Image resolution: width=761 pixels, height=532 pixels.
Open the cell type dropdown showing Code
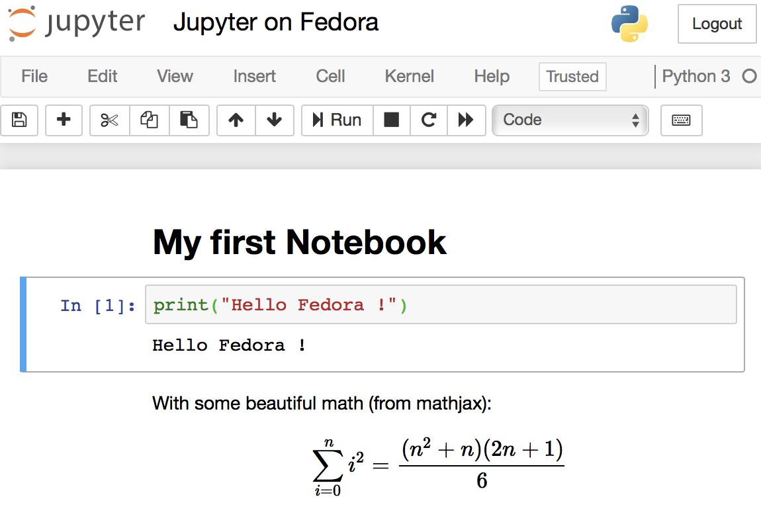(570, 120)
